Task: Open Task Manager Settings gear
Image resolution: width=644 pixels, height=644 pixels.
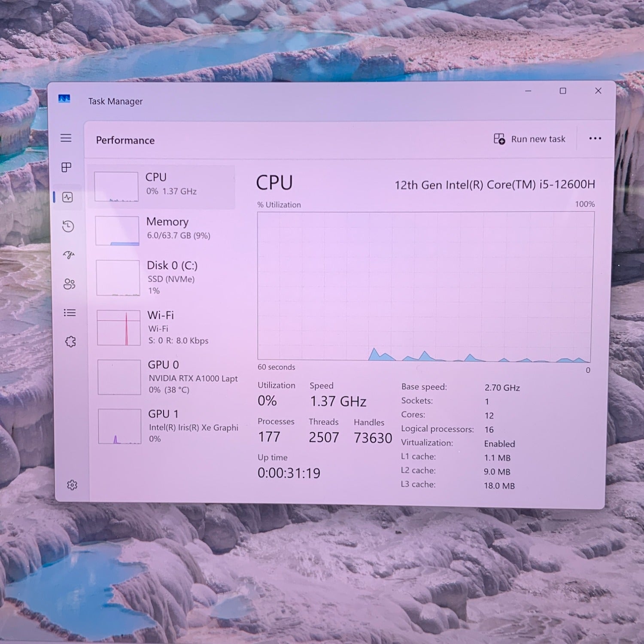Action: pyautogui.click(x=72, y=485)
